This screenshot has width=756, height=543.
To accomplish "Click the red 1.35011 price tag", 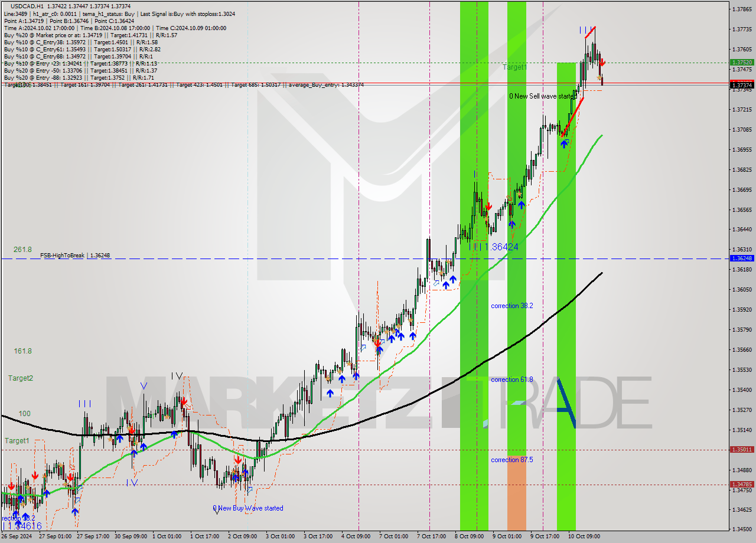I will [x=742, y=450].
